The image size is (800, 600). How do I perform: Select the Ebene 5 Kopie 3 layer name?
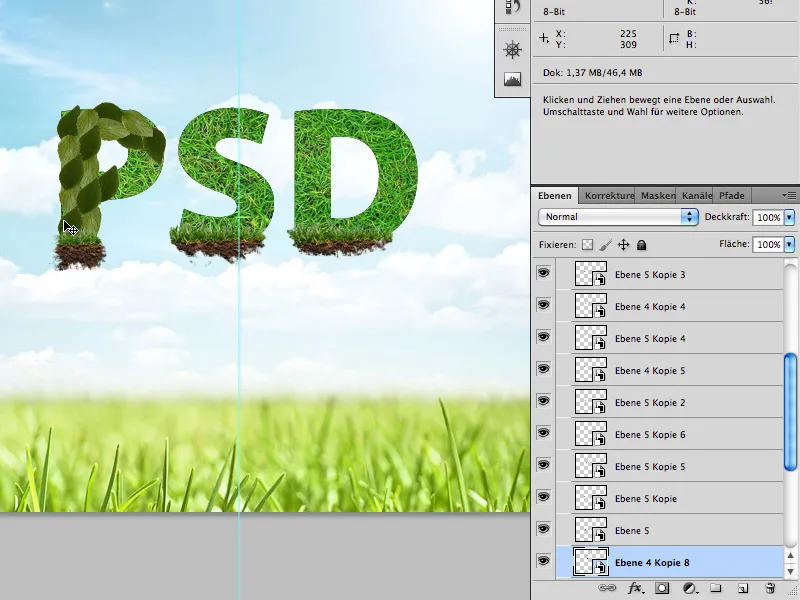tap(650, 274)
